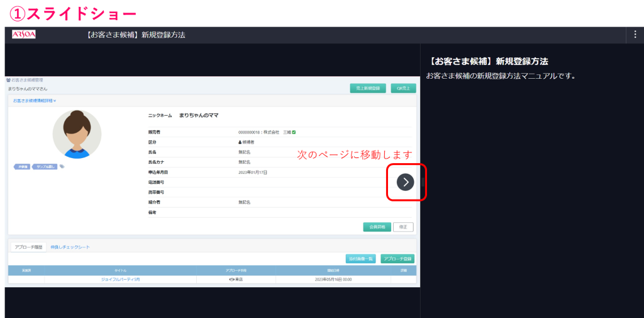The width and height of the screenshot is (644, 318).
Task: Click the 修正 button
Action: click(403, 227)
